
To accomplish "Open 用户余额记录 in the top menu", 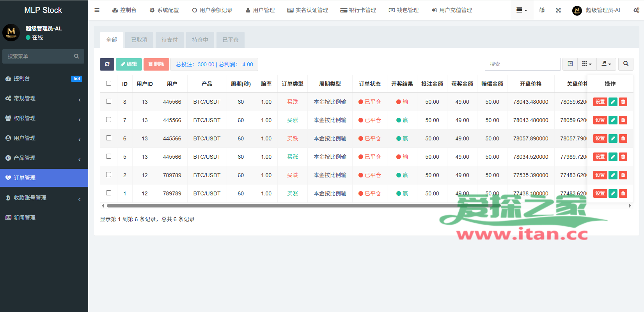I will 212,10.
